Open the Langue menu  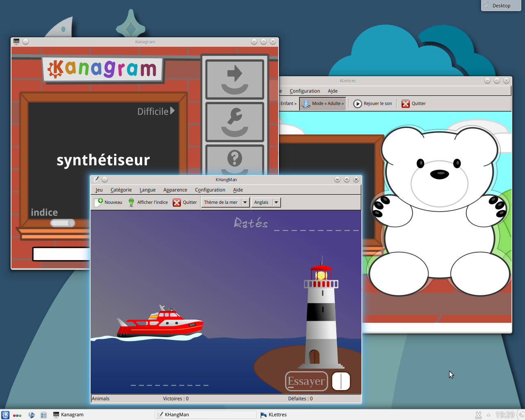coord(148,190)
